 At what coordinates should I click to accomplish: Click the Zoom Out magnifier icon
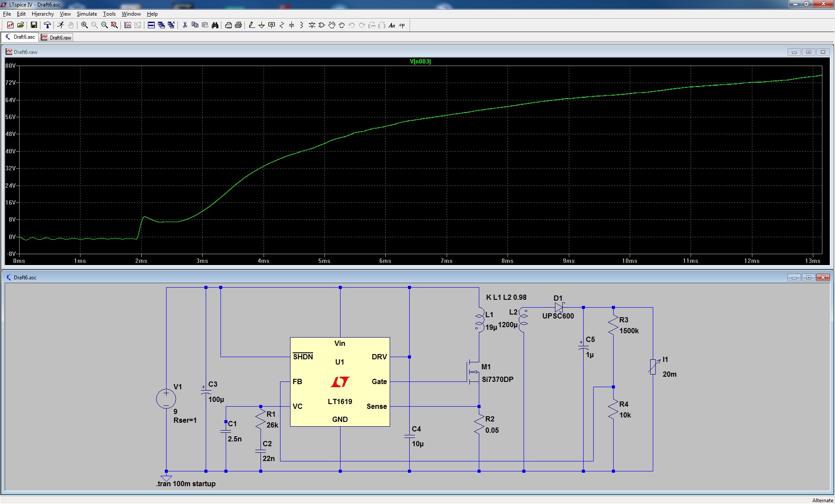104,25
